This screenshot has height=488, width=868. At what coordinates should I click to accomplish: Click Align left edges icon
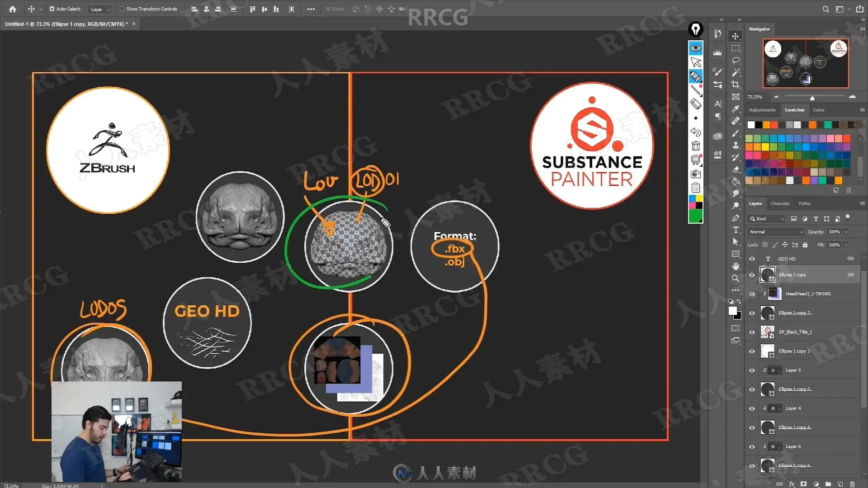195,9
